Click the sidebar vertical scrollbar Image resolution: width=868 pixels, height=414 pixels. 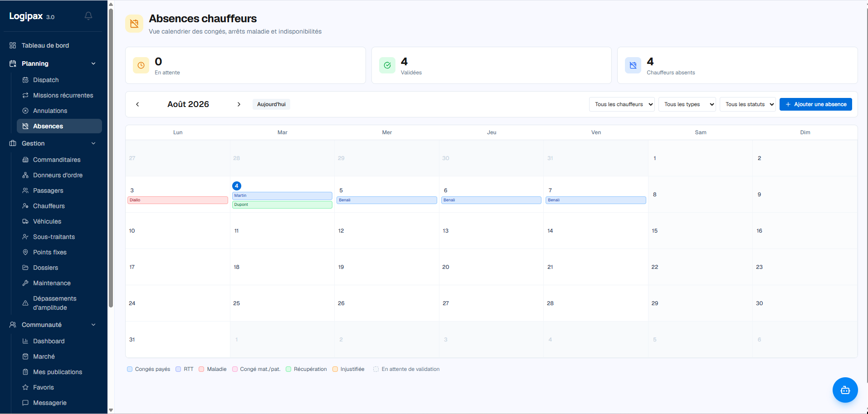click(111, 158)
